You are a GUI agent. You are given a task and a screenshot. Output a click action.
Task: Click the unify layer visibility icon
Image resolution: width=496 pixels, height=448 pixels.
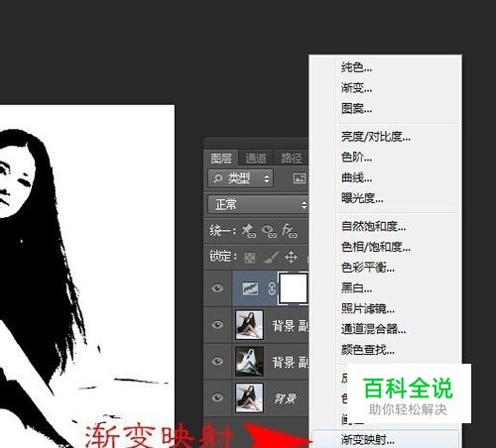pyautogui.click(x=269, y=231)
